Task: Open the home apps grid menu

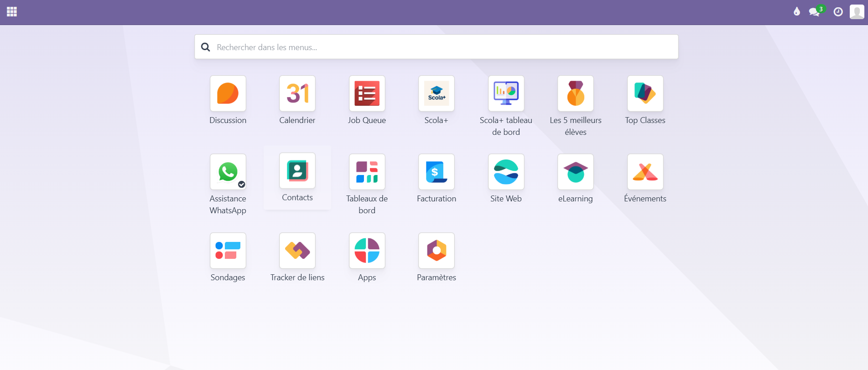Action: click(x=12, y=12)
